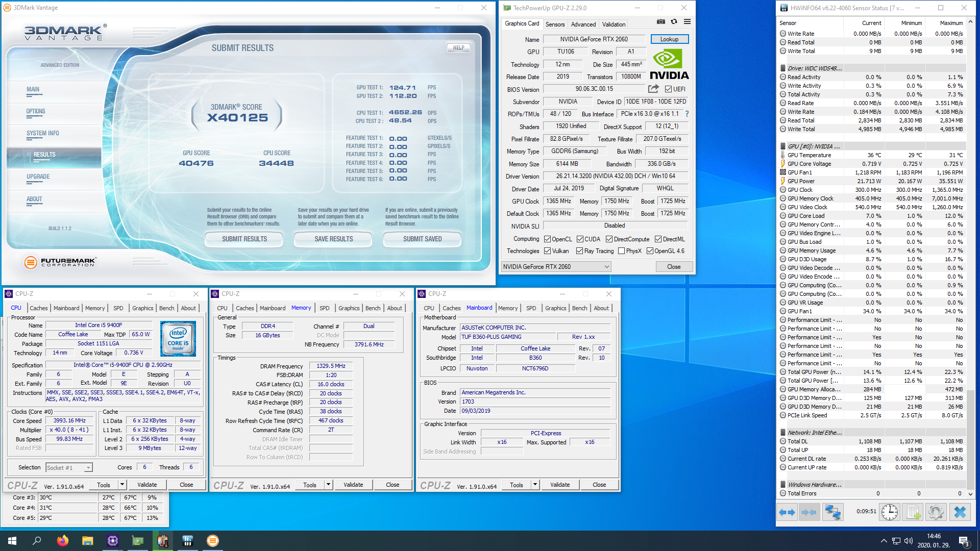Open the Socket #1 selection dropdown
This screenshot has height=551, width=980.
pyautogui.click(x=88, y=468)
